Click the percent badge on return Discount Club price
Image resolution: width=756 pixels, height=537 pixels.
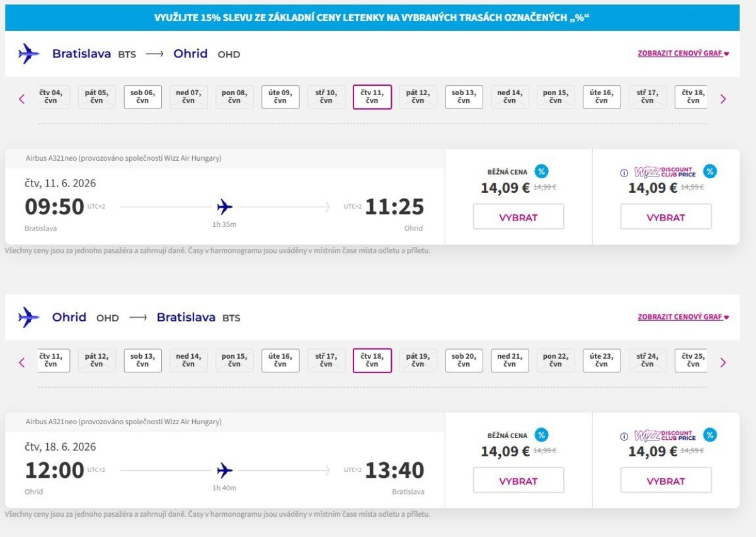pyautogui.click(x=710, y=435)
